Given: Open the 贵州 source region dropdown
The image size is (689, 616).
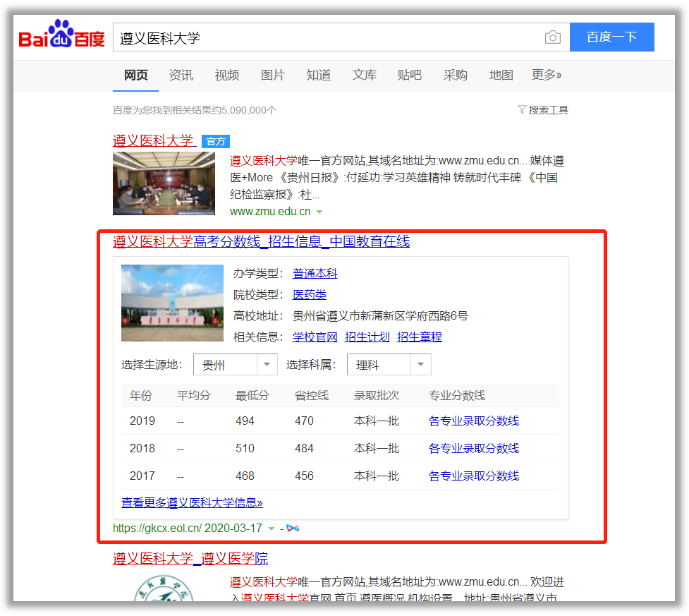Looking at the screenshot, I should 235,365.
